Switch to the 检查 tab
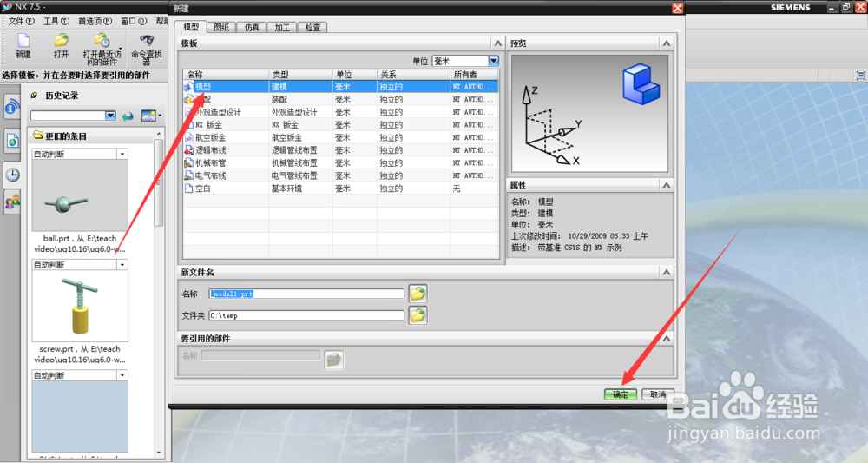This screenshot has width=868, height=463. click(x=312, y=27)
